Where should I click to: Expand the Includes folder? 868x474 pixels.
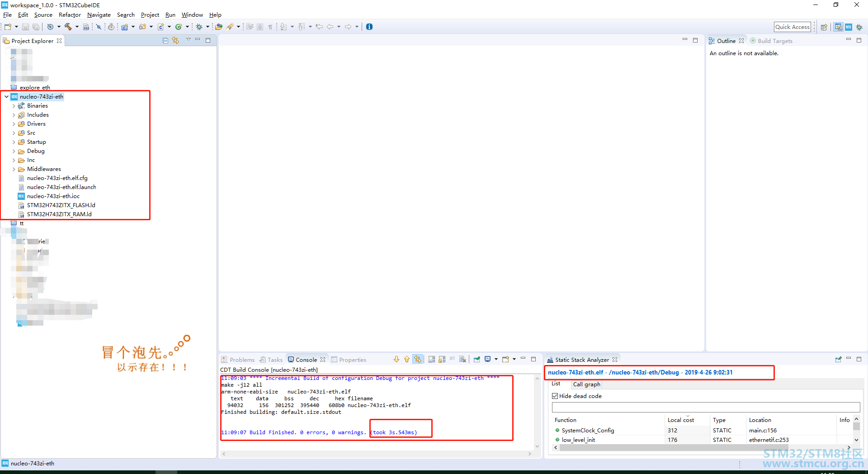click(14, 115)
